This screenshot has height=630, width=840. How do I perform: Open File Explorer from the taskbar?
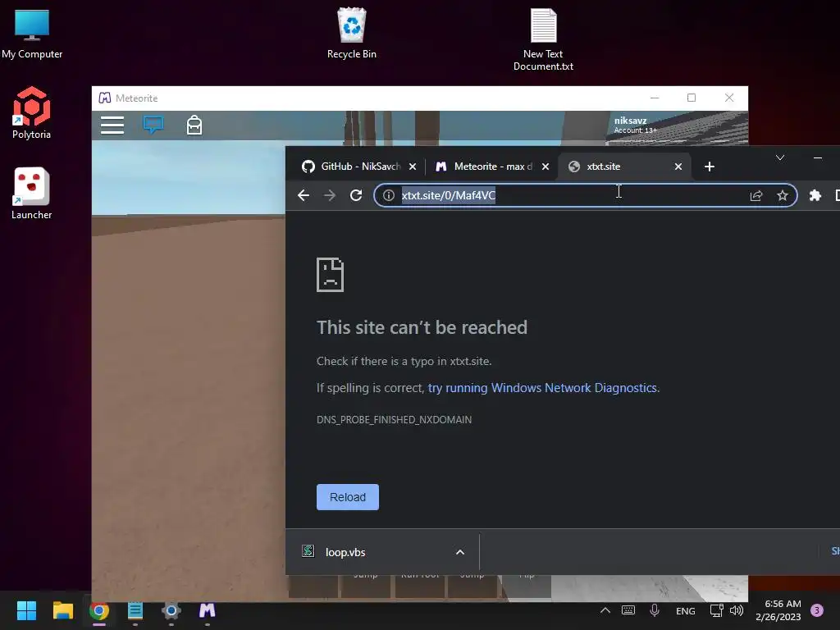coord(62,610)
